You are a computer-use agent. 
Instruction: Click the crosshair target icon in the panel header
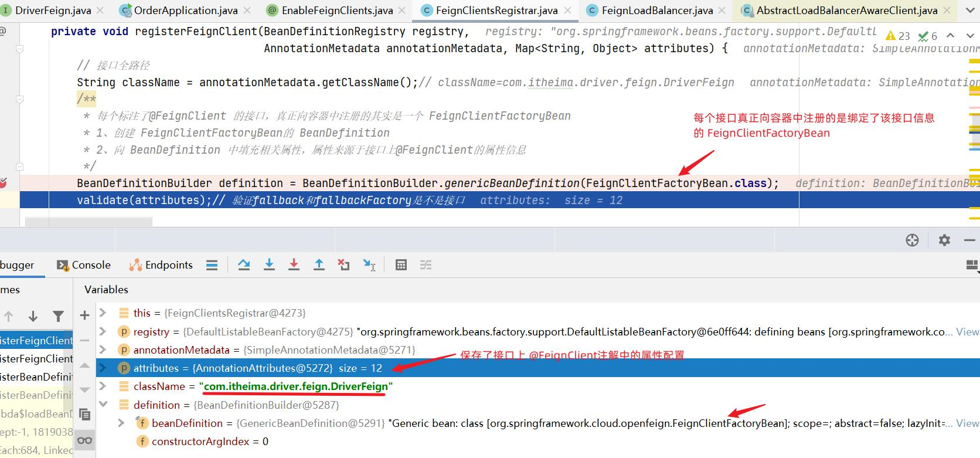912,240
